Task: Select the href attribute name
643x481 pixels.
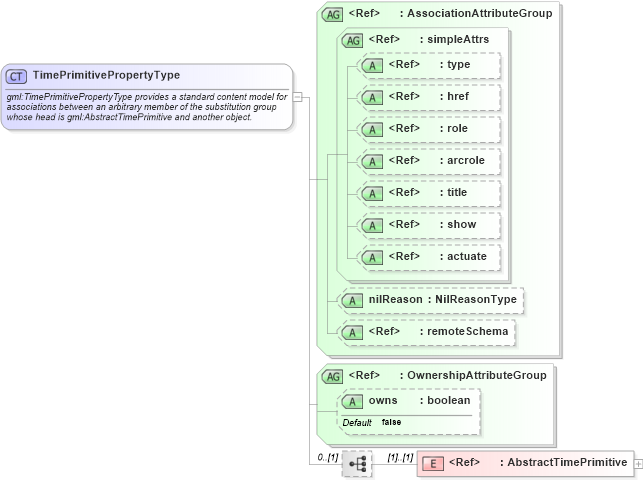Action: (458, 96)
